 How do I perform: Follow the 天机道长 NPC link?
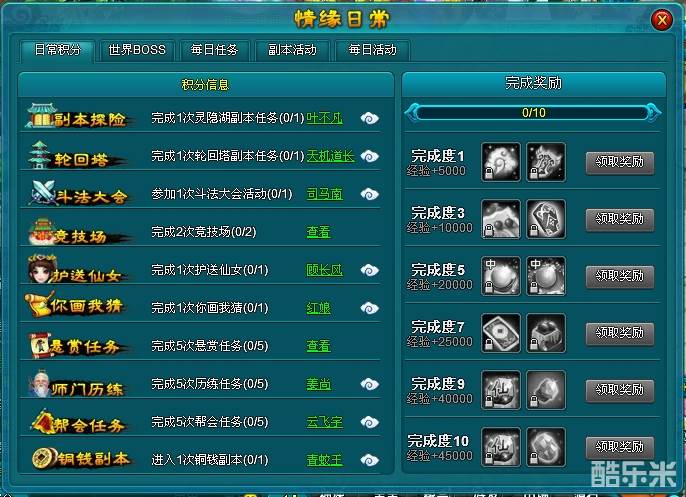tap(330, 156)
